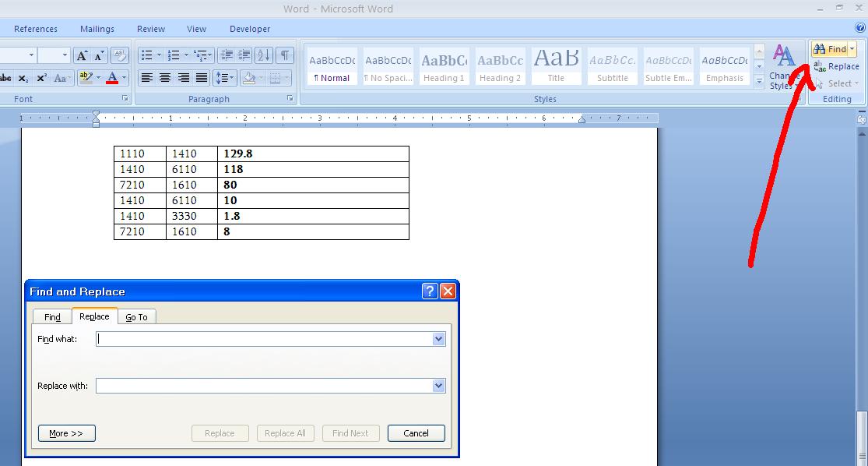
Task: Toggle Show/Hide paragraph marks
Action: tap(285, 55)
